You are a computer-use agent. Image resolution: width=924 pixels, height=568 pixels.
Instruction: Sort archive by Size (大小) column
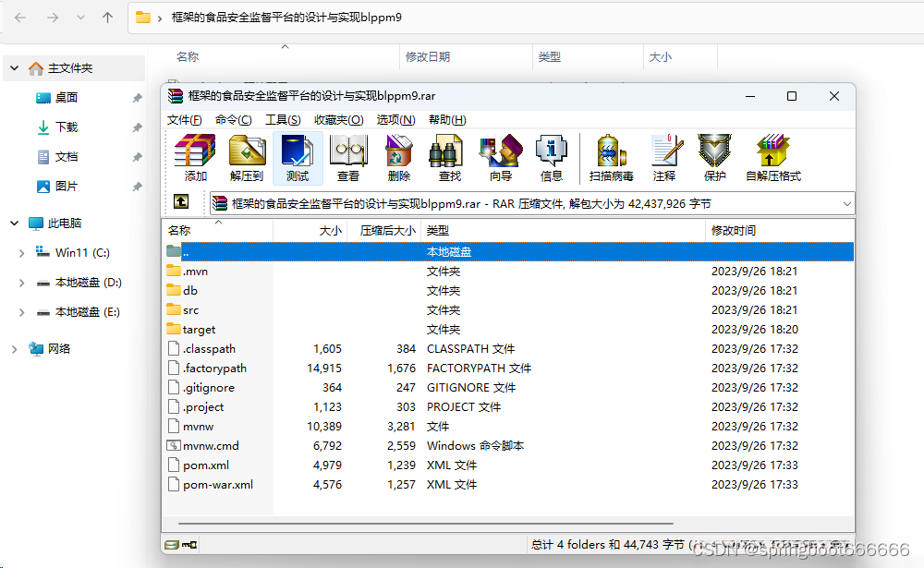pyautogui.click(x=310, y=230)
